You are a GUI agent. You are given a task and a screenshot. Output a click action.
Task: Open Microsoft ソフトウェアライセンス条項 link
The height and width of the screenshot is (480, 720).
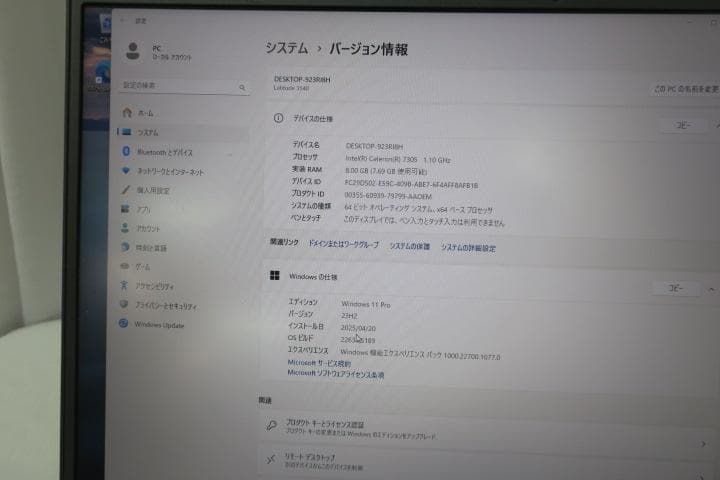pos(336,374)
